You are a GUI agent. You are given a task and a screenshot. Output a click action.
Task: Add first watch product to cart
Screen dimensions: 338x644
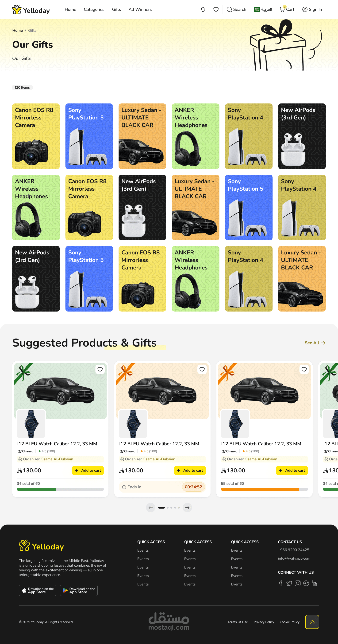tap(88, 470)
